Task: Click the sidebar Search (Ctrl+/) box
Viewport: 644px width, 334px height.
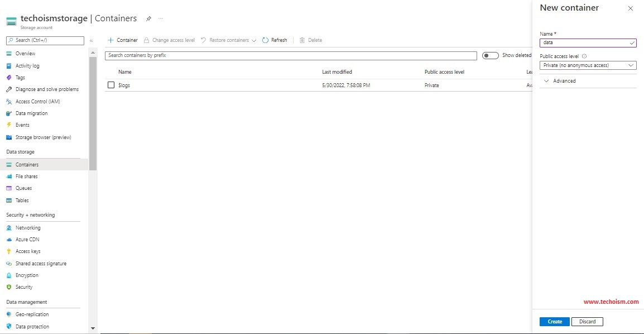Action: 45,40
